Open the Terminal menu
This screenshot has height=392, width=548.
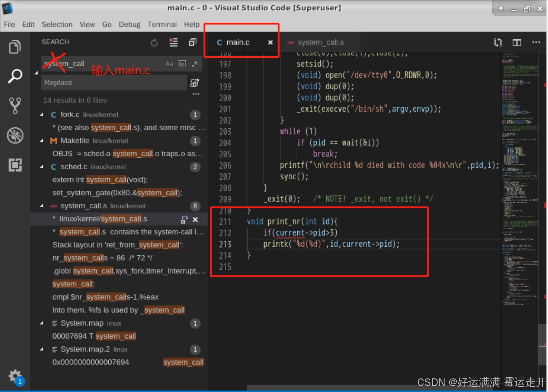(x=162, y=24)
